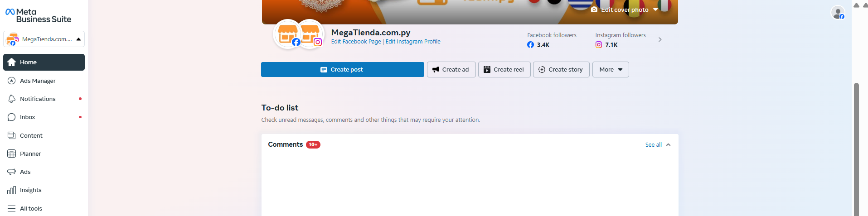Open the Ads megaphone section
This screenshot has width=868, height=216.
44,172
